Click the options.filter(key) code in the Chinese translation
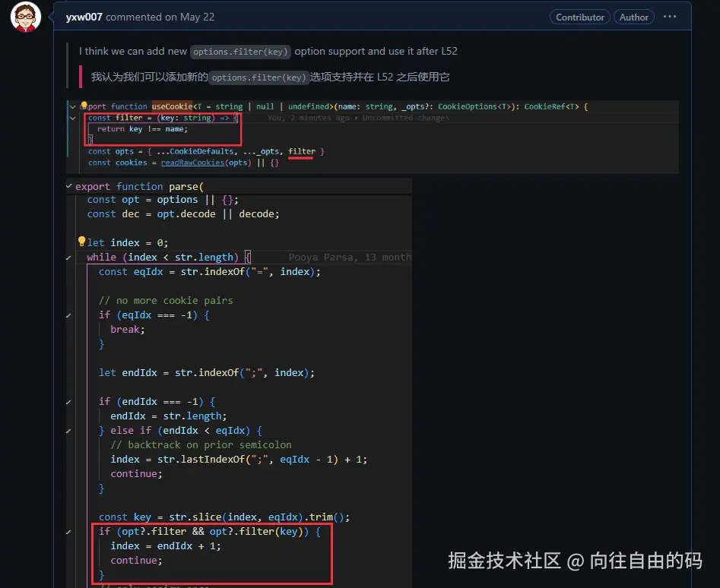This screenshot has width=720, height=588. pos(259,77)
